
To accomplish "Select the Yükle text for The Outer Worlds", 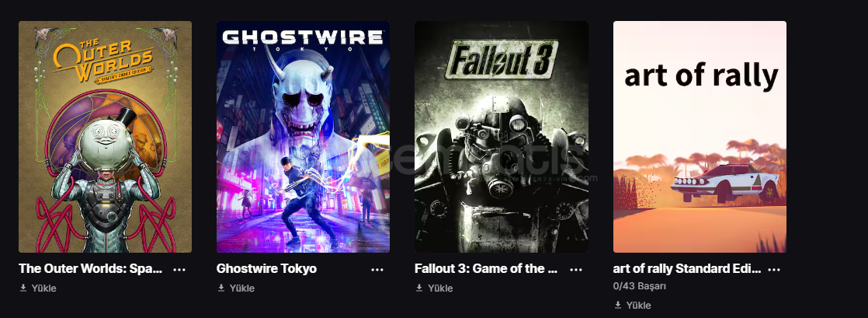I will click(x=43, y=288).
